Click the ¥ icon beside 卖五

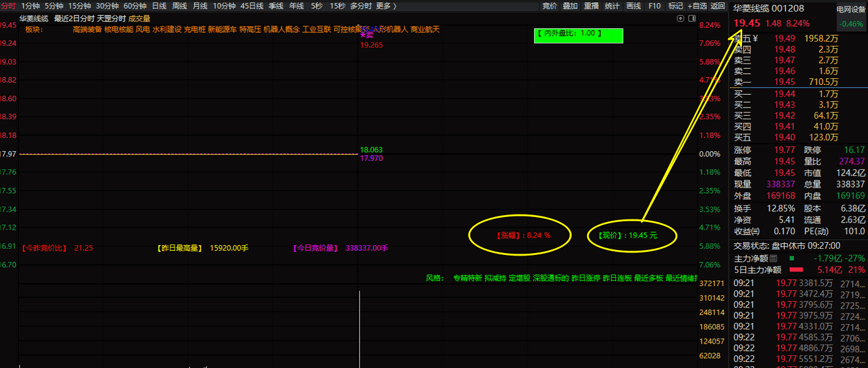coord(755,39)
